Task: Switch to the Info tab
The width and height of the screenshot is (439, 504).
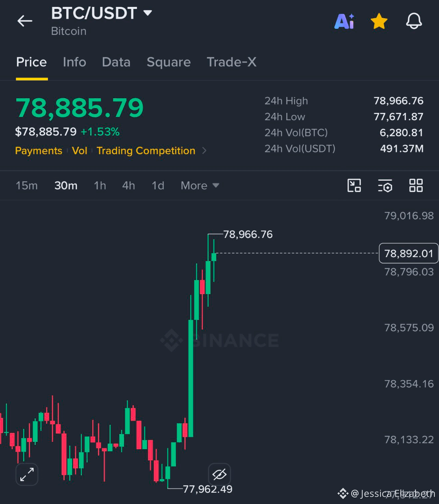Action: click(74, 62)
